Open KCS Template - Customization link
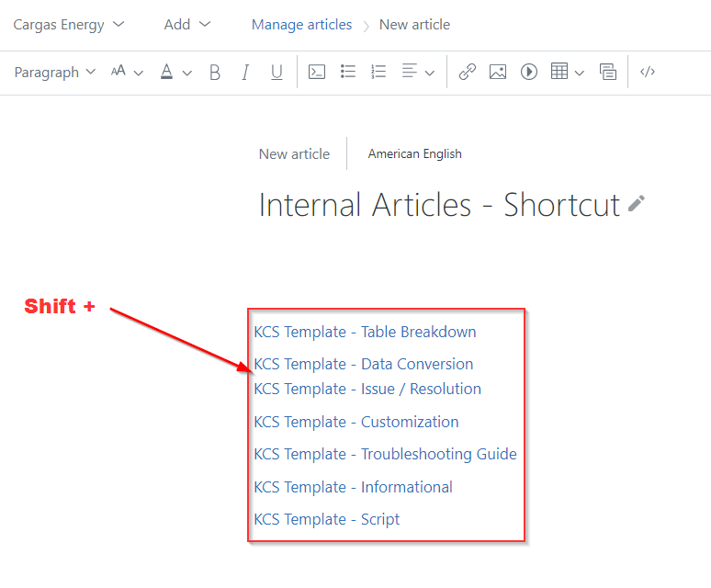711x588 pixels. (356, 422)
